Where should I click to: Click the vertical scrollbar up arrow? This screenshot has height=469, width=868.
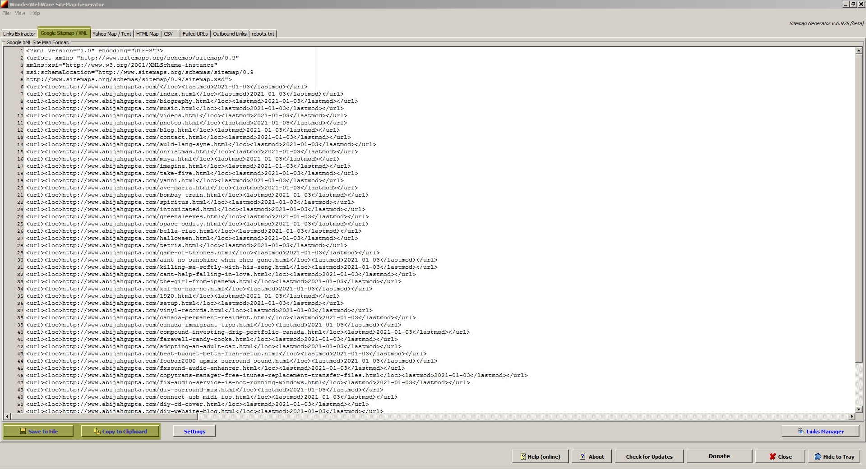tap(859, 51)
